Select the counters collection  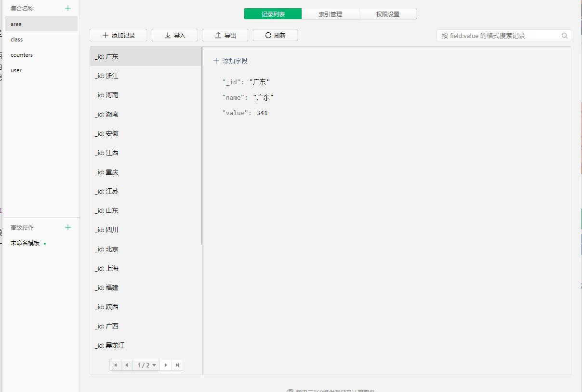pos(41,55)
